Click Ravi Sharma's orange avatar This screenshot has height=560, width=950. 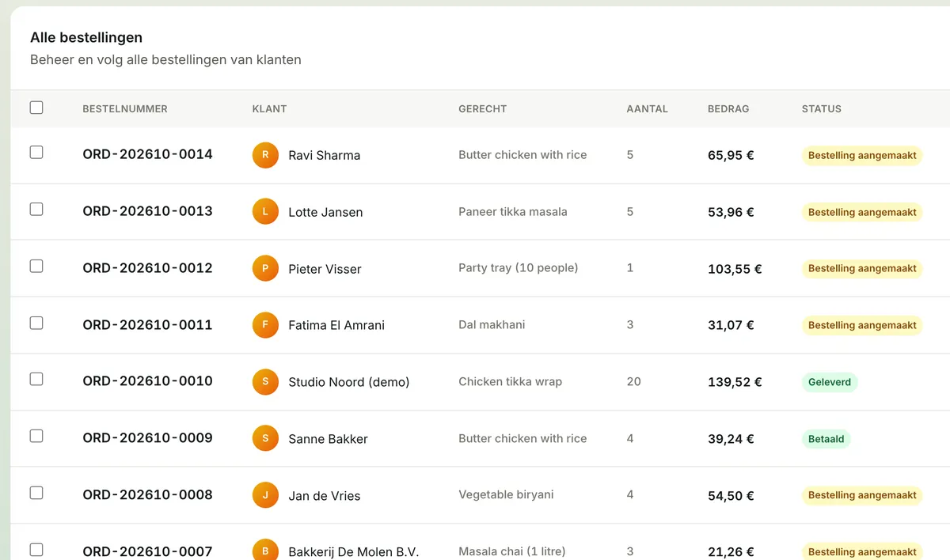(x=265, y=155)
